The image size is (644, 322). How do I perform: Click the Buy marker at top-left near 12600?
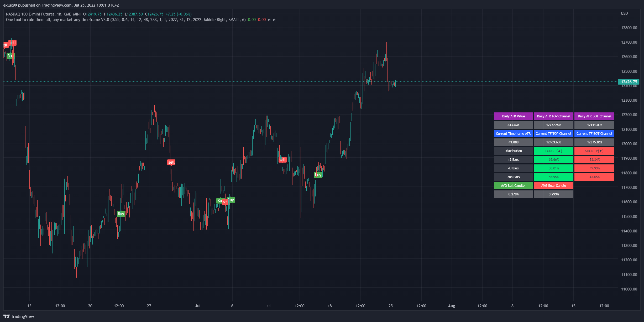(x=11, y=56)
